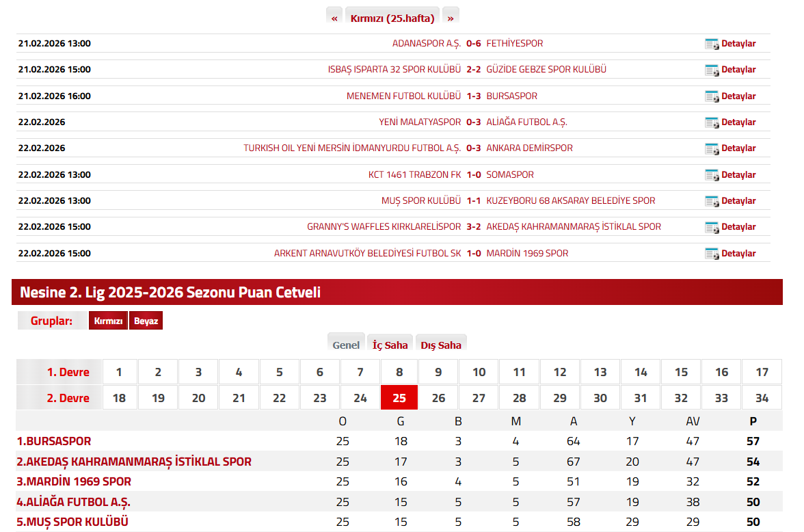Open Detaylar link for Ankara Demirspor match
Viewport: 804px width, 532px height.
click(x=738, y=148)
